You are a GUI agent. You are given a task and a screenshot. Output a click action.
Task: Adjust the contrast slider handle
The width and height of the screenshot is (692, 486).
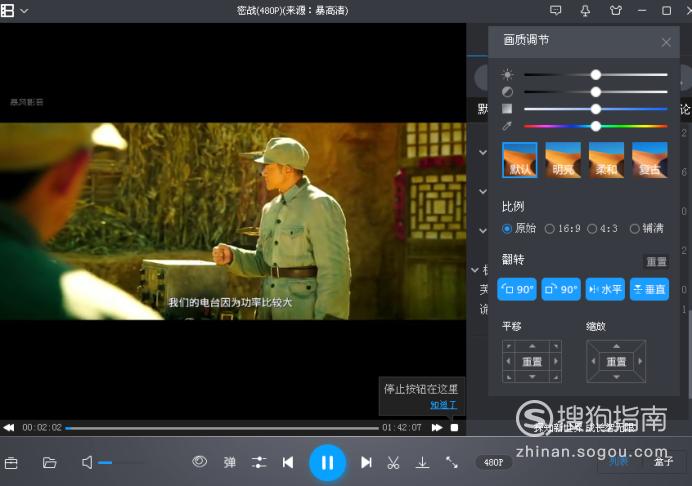[596, 92]
